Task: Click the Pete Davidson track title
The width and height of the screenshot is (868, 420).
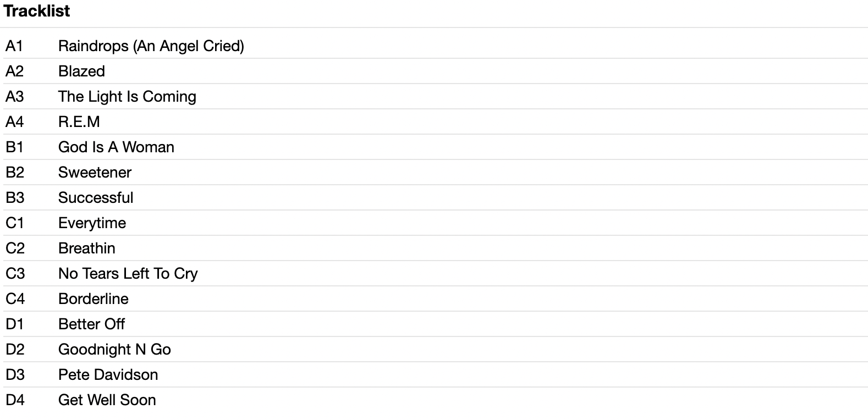Action: 108,374
